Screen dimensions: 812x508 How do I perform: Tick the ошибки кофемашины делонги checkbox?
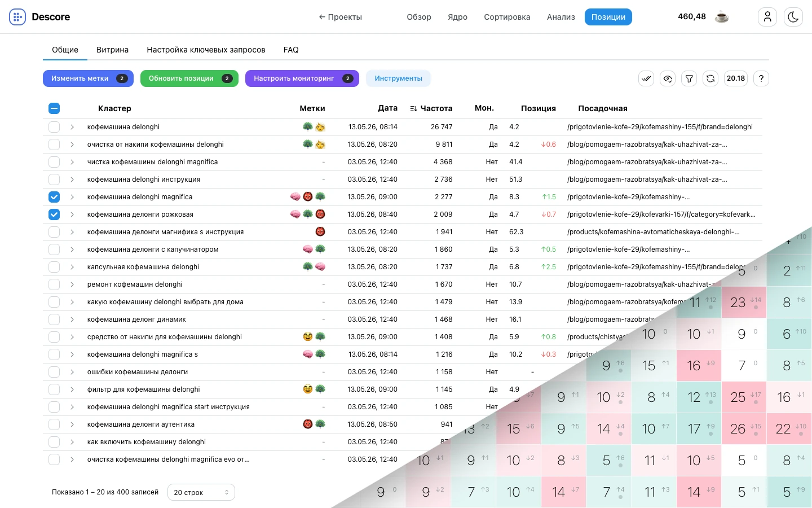[54, 372]
